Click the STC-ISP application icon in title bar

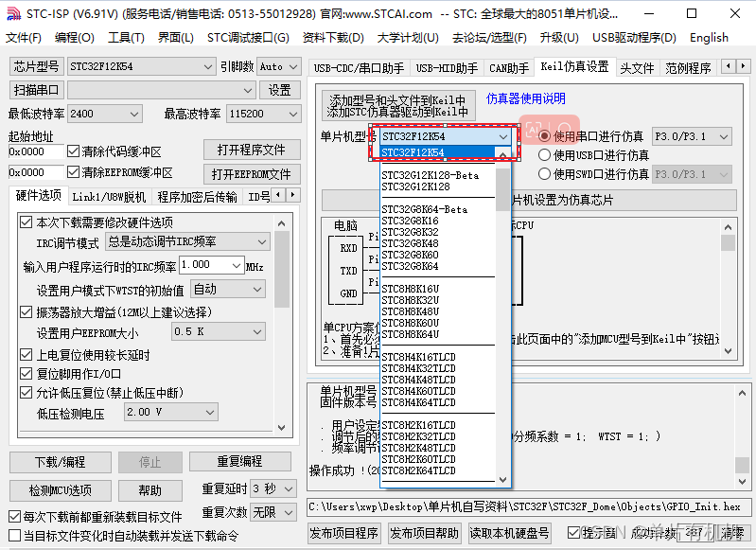13,14
